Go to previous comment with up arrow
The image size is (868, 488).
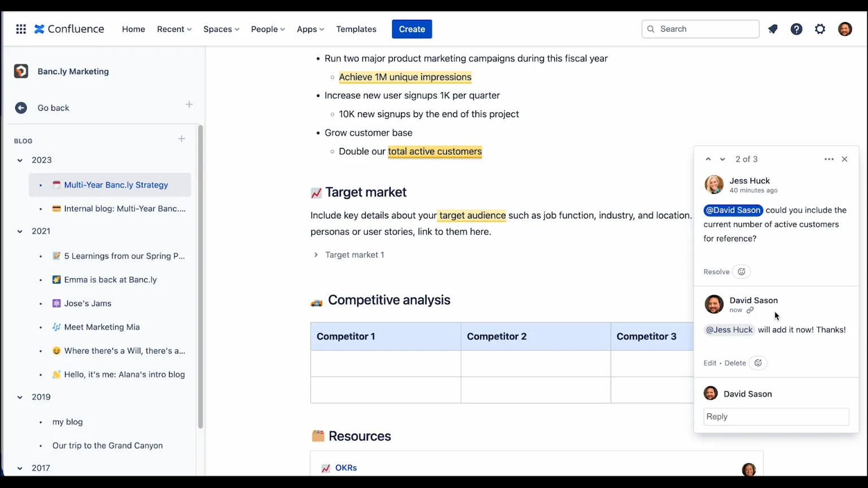(708, 159)
